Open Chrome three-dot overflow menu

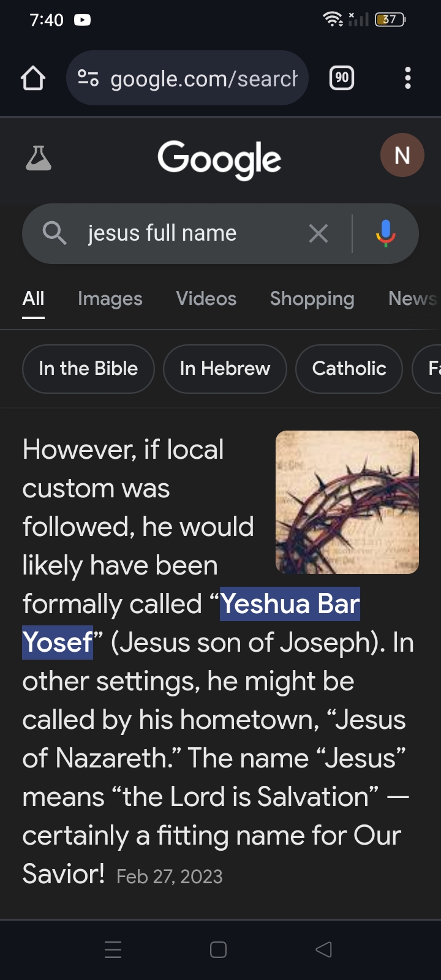(408, 78)
